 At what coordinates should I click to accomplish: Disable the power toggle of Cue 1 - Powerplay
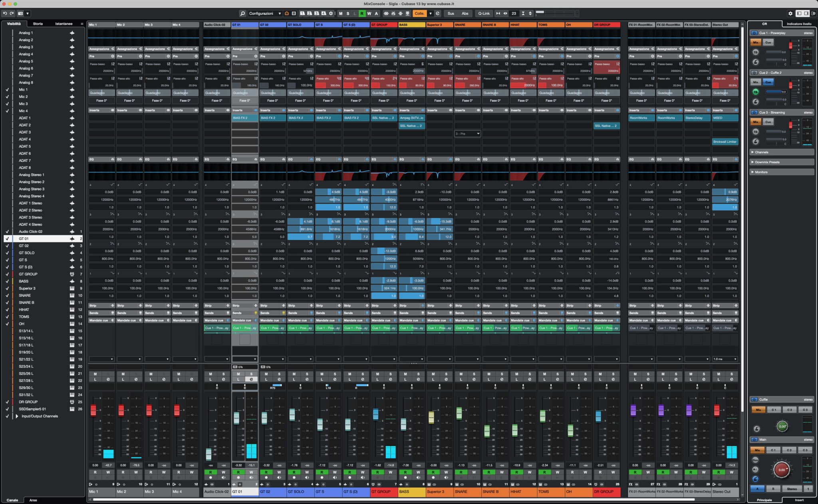pyautogui.click(x=754, y=33)
